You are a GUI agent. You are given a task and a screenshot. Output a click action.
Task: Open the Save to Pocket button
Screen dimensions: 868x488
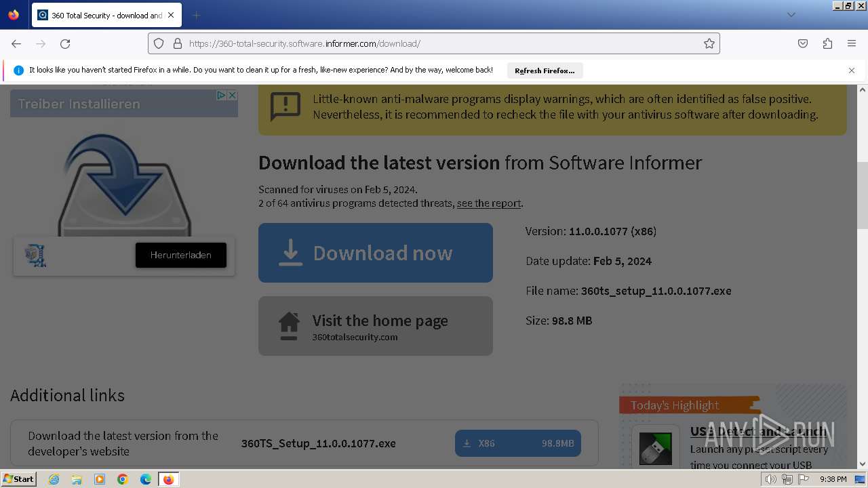[803, 43]
